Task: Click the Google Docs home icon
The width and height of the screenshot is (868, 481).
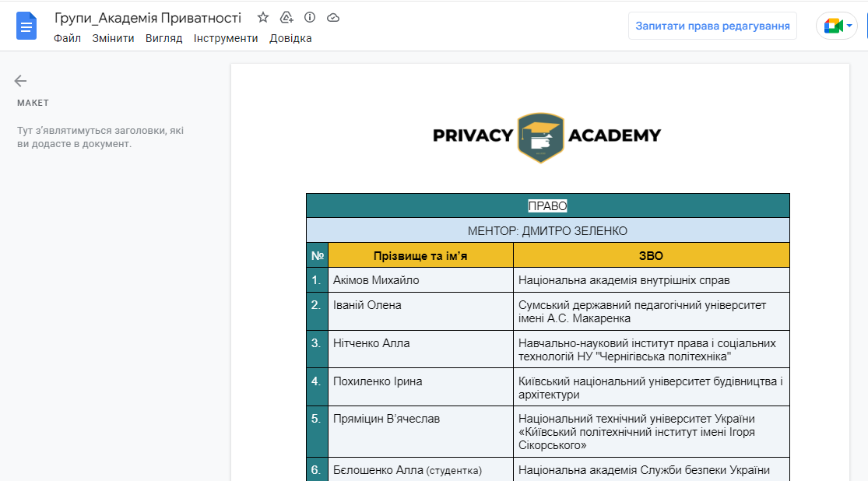Action: click(x=26, y=26)
